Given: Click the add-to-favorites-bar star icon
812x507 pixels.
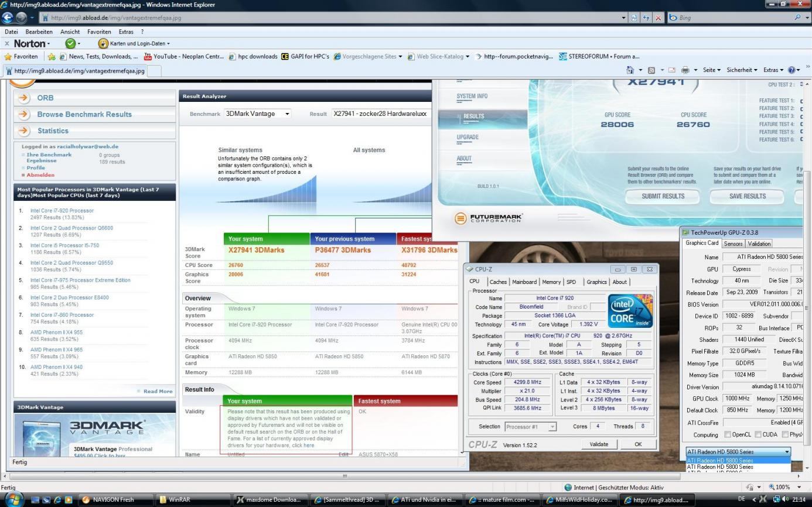Looking at the screenshot, I should tap(52, 56).
